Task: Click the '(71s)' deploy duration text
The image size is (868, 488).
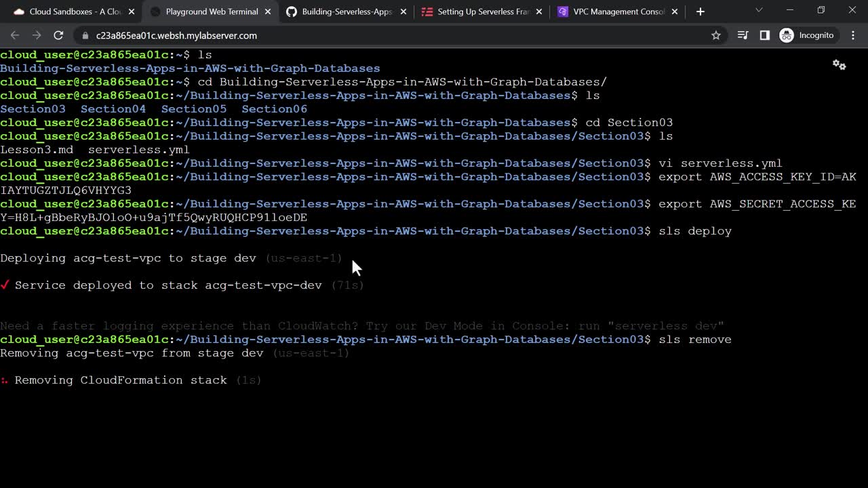Action: 348,285
